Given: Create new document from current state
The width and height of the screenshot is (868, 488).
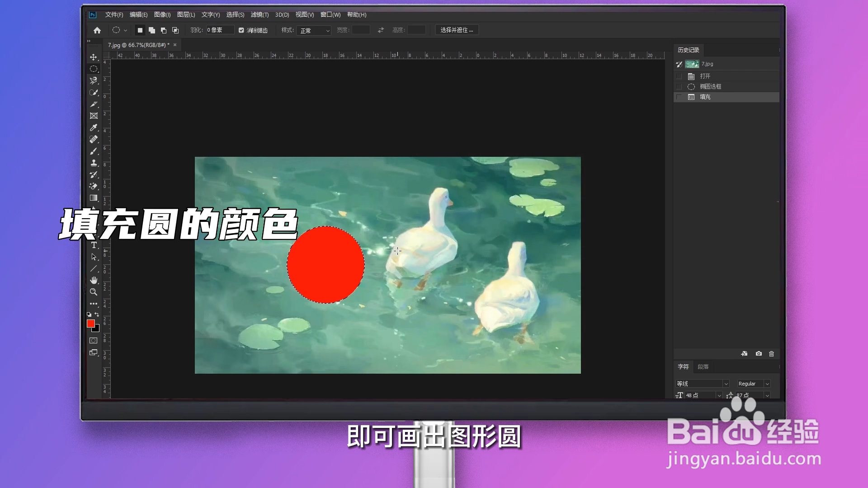Looking at the screenshot, I should (x=744, y=354).
